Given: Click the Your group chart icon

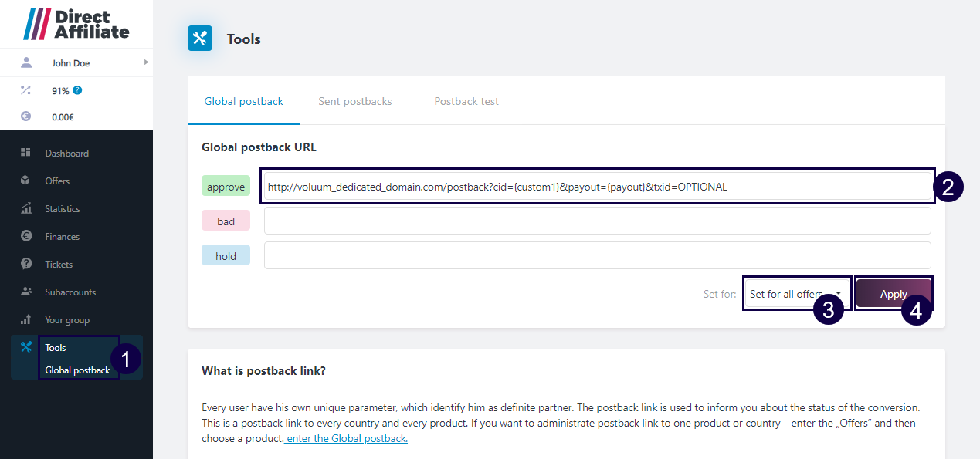Looking at the screenshot, I should click(x=25, y=319).
